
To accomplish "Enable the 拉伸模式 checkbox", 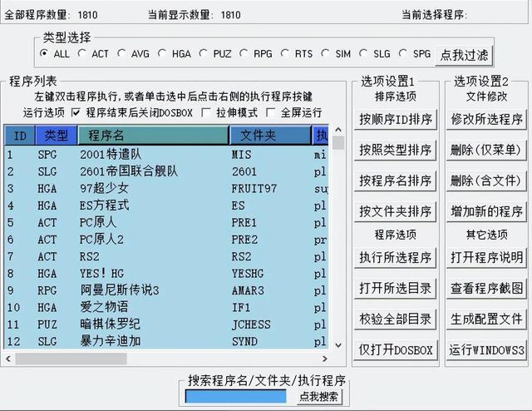I will [x=207, y=112].
